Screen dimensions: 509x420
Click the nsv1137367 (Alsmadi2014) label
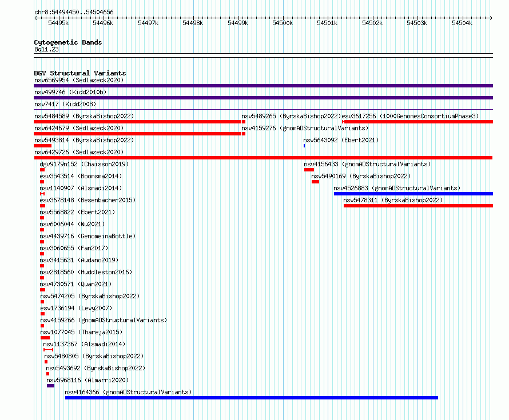coord(84,344)
